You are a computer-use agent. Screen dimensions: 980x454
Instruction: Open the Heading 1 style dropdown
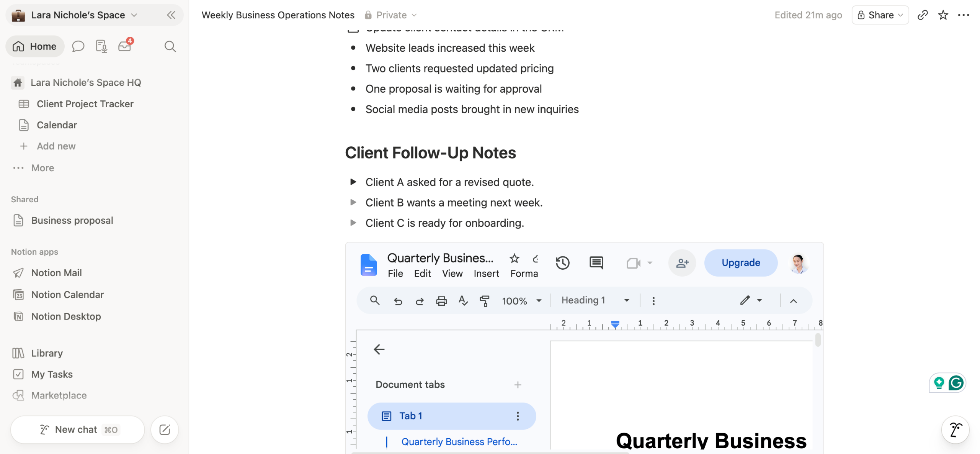point(595,300)
